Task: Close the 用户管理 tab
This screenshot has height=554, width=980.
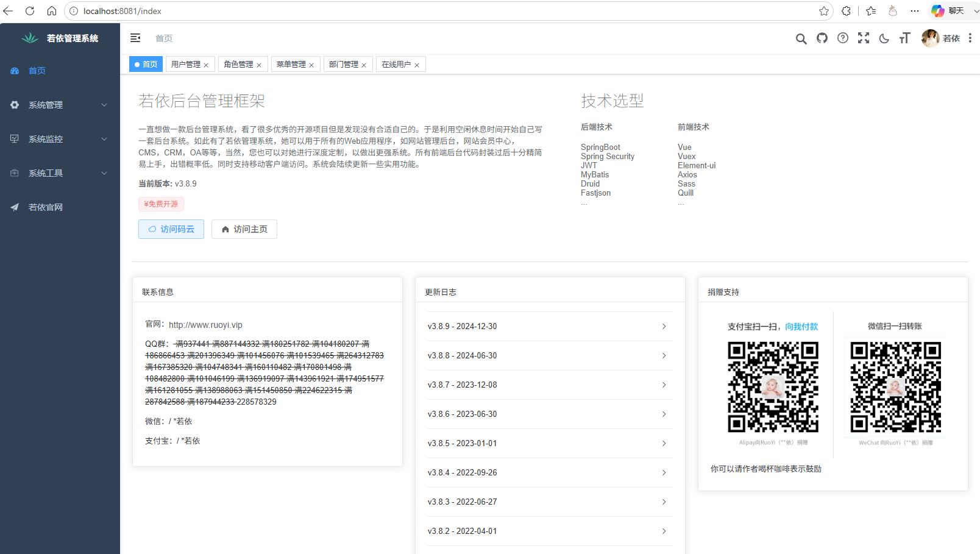Action: 206,65
